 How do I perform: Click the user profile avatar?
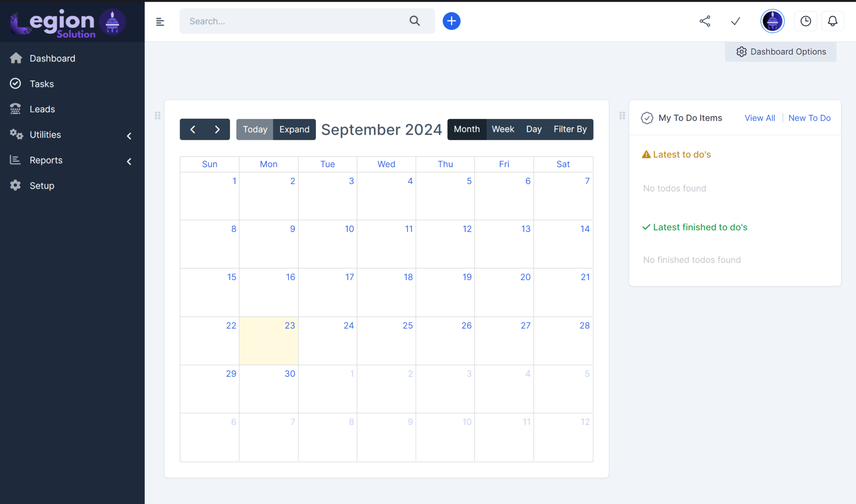[772, 21]
